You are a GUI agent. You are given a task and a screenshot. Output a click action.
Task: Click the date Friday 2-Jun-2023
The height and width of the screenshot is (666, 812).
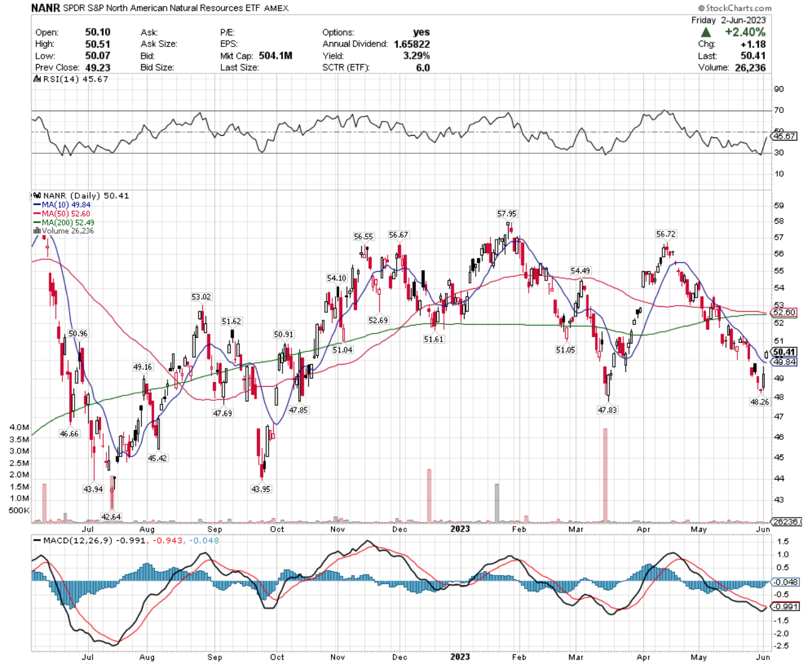pyautogui.click(x=728, y=20)
